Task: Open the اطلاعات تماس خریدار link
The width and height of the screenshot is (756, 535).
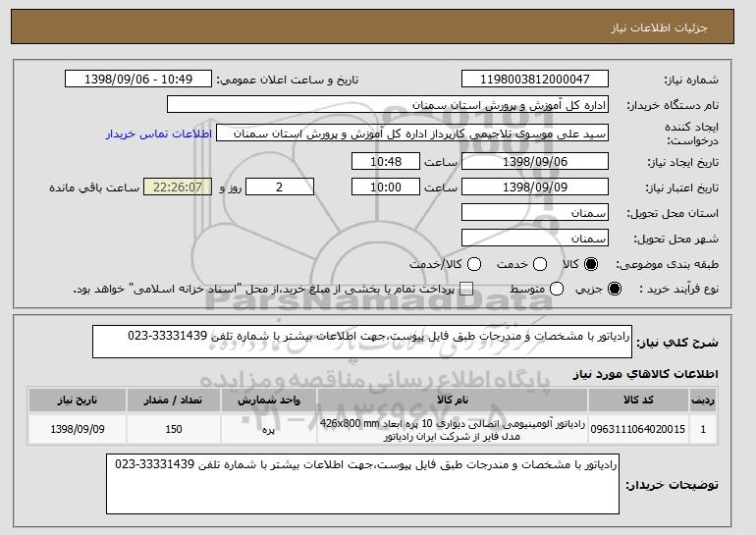Action: [159, 134]
